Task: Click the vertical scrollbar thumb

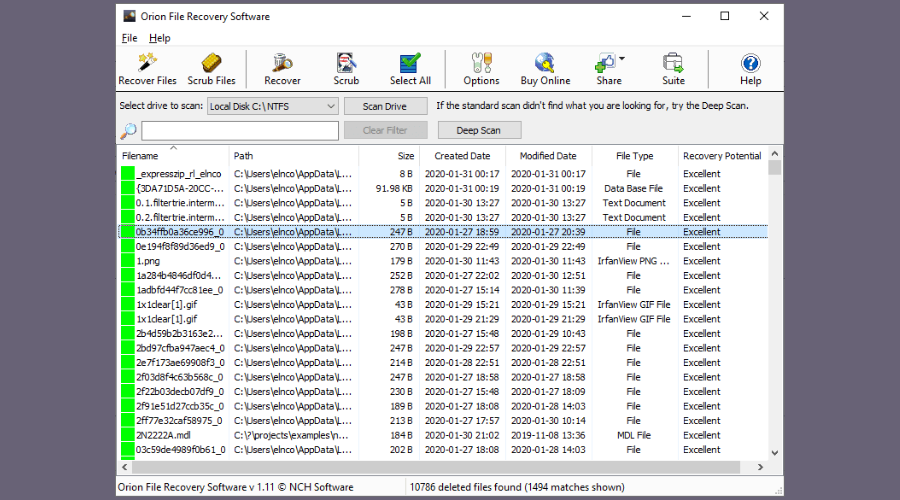Action: pyautogui.click(x=775, y=168)
